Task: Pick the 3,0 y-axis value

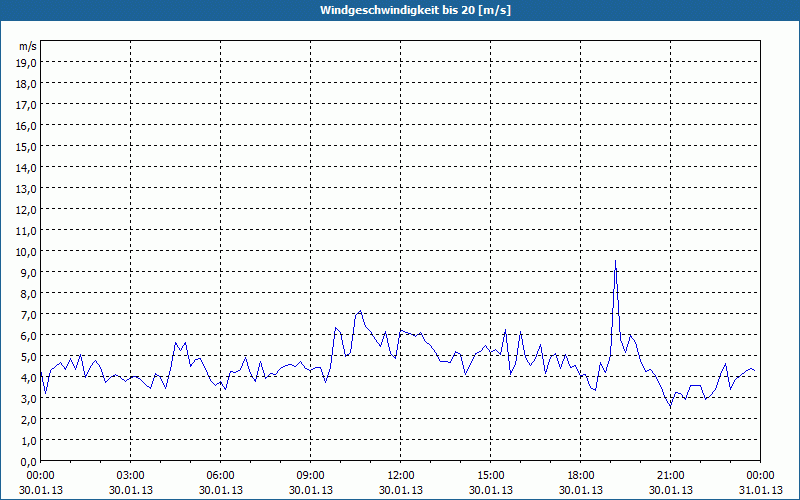Action: [29, 399]
